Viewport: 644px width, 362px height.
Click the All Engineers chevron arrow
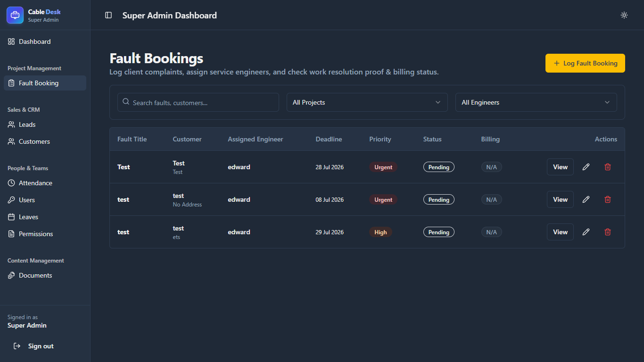[x=607, y=102]
